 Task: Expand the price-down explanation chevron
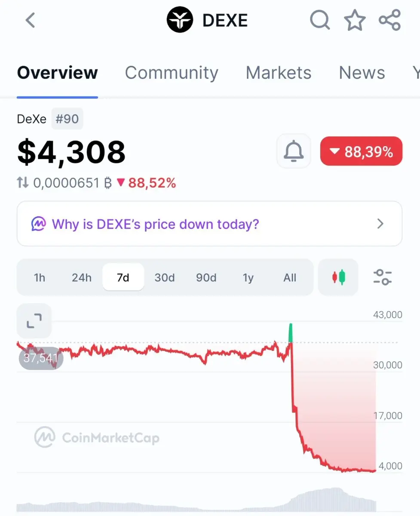380,224
